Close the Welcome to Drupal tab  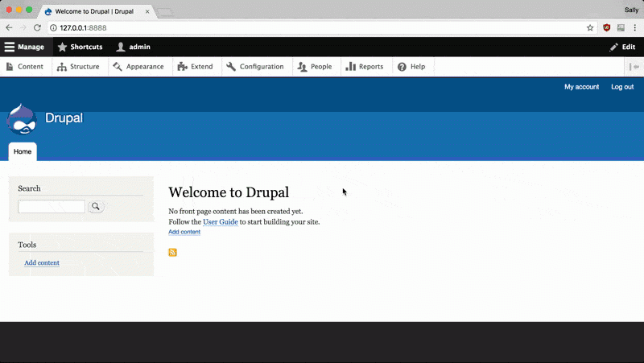(147, 11)
